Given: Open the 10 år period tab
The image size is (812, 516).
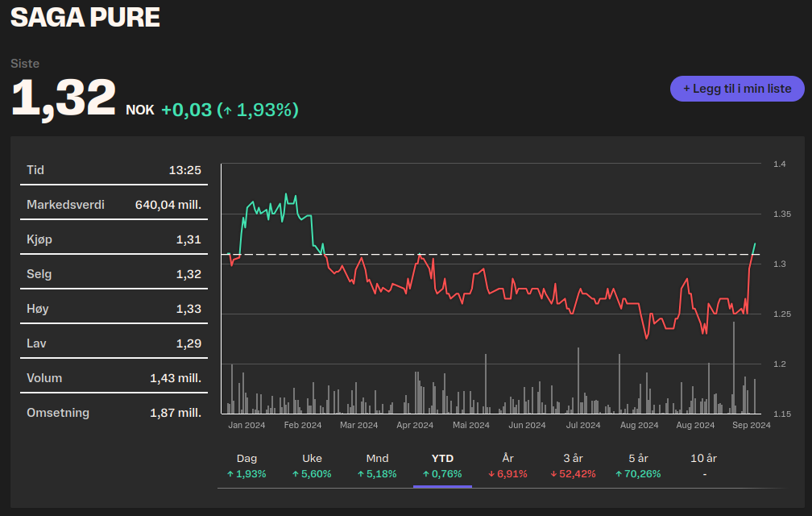Looking at the screenshot, I should [703, 466].
